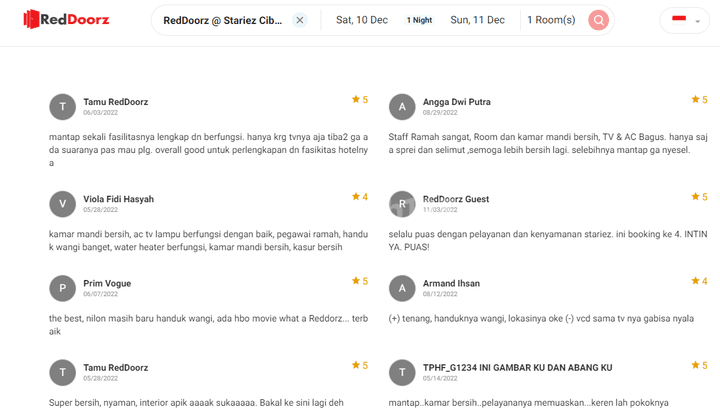Clear the RedDoorz @ Stariez search field
This screenshot has width=720, height=420.
(300, 20)
